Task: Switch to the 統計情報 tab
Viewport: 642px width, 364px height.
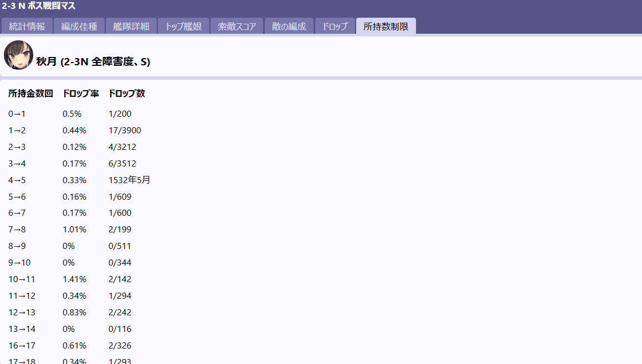Action: pos(27,26)
